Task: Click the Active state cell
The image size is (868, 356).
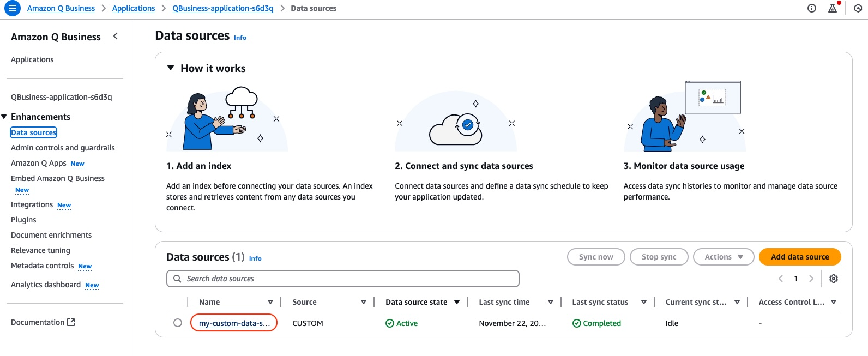Action: click(402, 323)
